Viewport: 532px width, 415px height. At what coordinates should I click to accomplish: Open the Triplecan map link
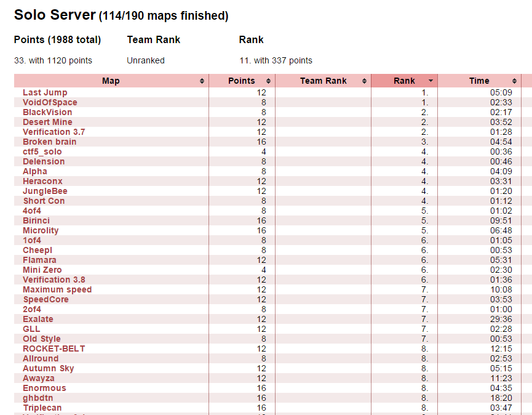click(x=42, y=408)
